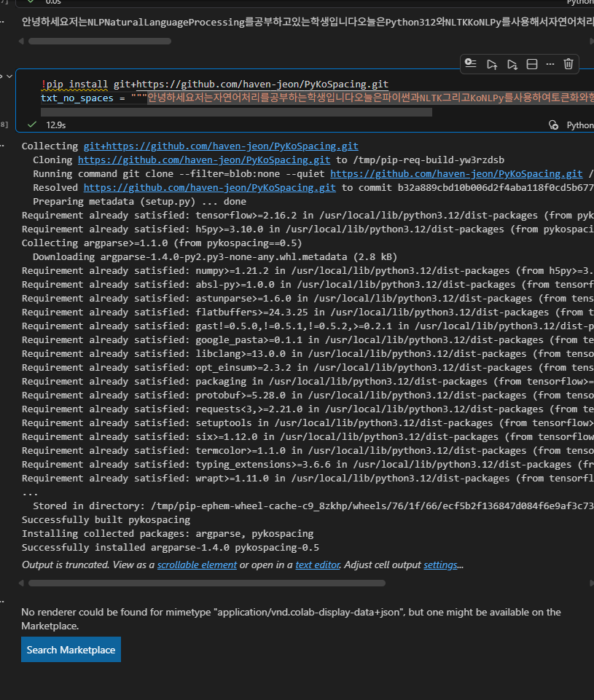This screenshot has width=594, height=700.
Task: Open the cell output settings link
Action: (440, 565)
